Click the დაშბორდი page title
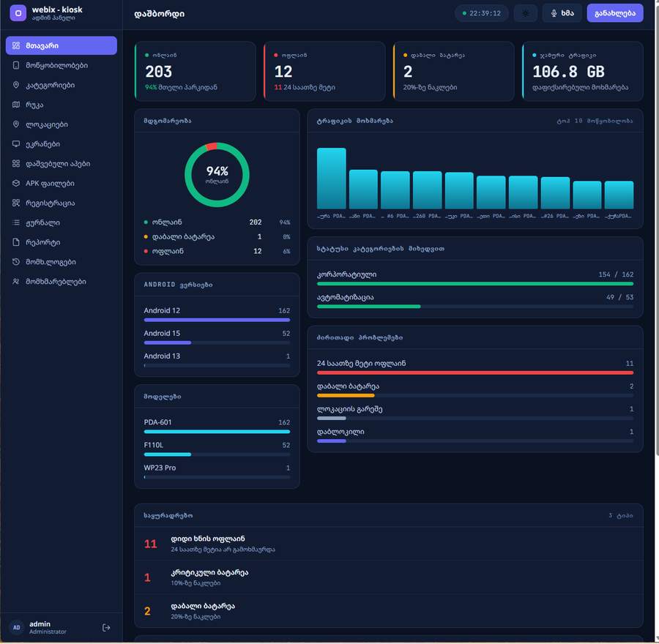 coord(159,14)
